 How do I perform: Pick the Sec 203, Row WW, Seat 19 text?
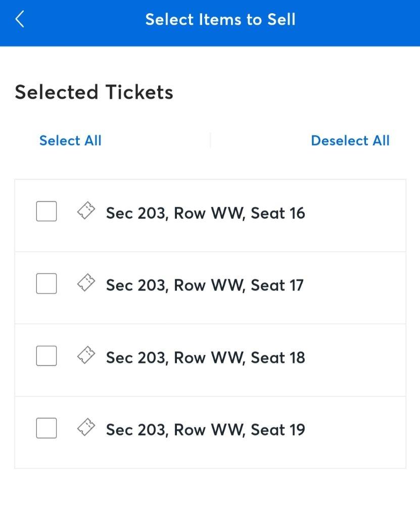tap(205, 431)
